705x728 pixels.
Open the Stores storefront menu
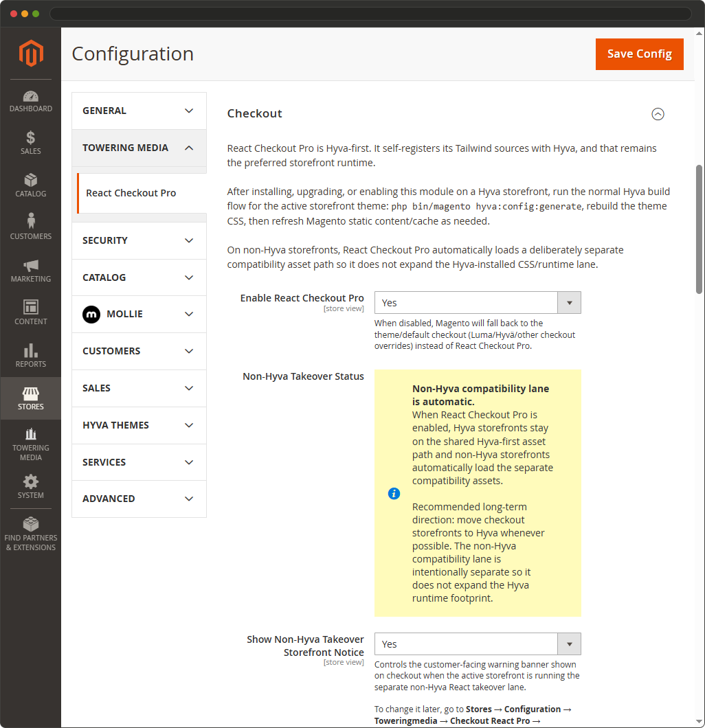click(31, 398)
